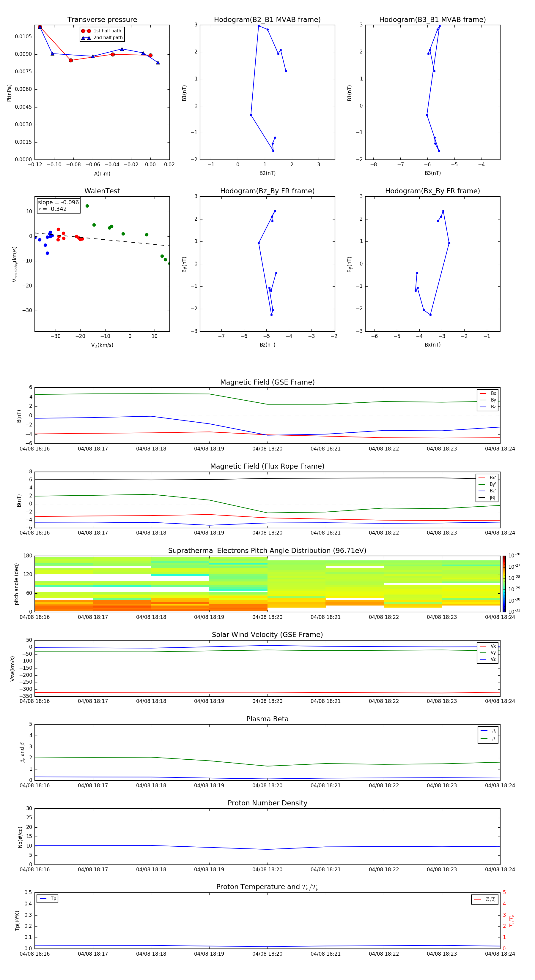The image size is (535, 980).
Task: Click the "pitch angle (deg)" y-axis label
Action: pyautogui.click(x=16, y=584)
